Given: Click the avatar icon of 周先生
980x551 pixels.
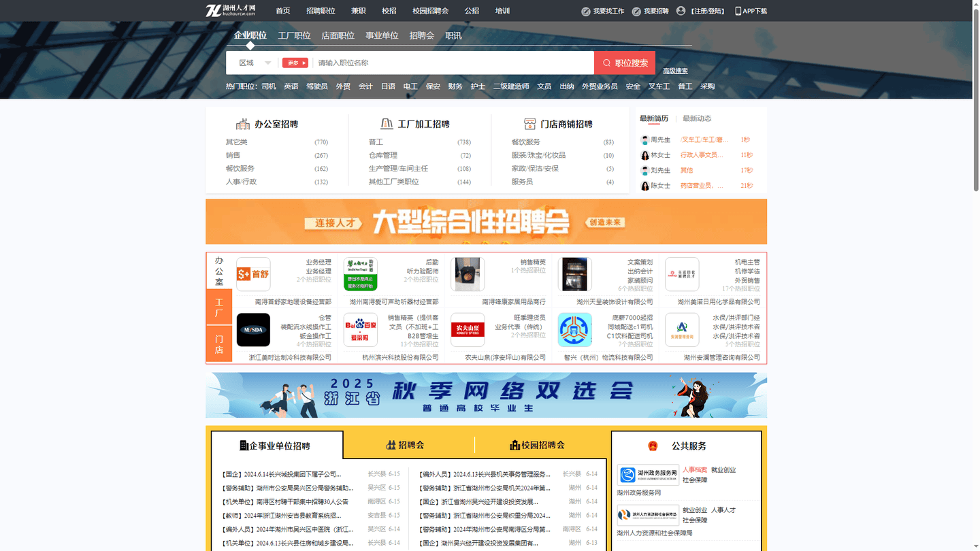Looking at the screenshot, I should click(645, 140).
